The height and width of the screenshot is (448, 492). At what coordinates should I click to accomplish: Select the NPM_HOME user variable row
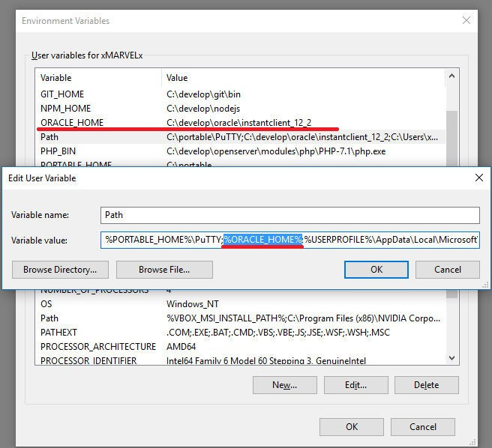[65, 109]
